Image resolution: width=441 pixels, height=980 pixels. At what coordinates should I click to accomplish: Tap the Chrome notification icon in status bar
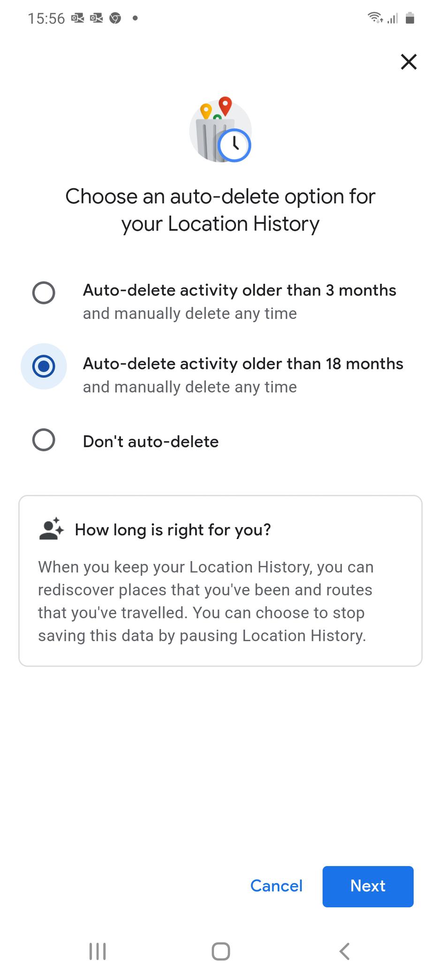pos(115,18)
